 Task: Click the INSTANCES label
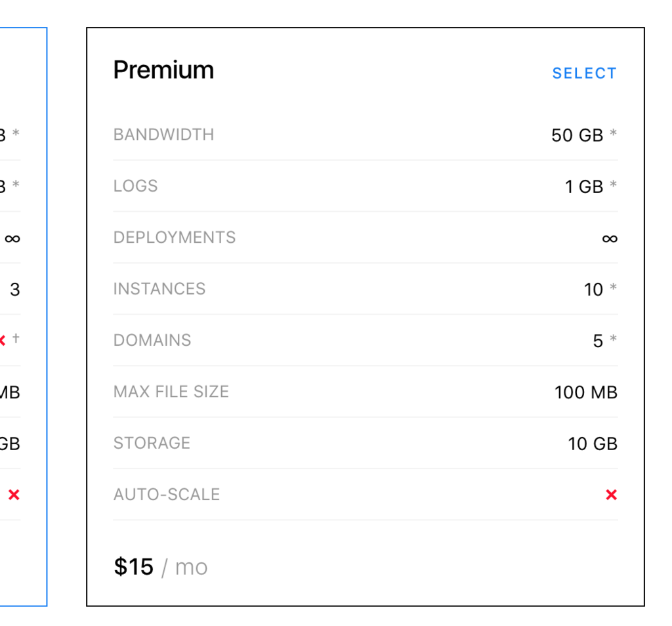(159, 289)
